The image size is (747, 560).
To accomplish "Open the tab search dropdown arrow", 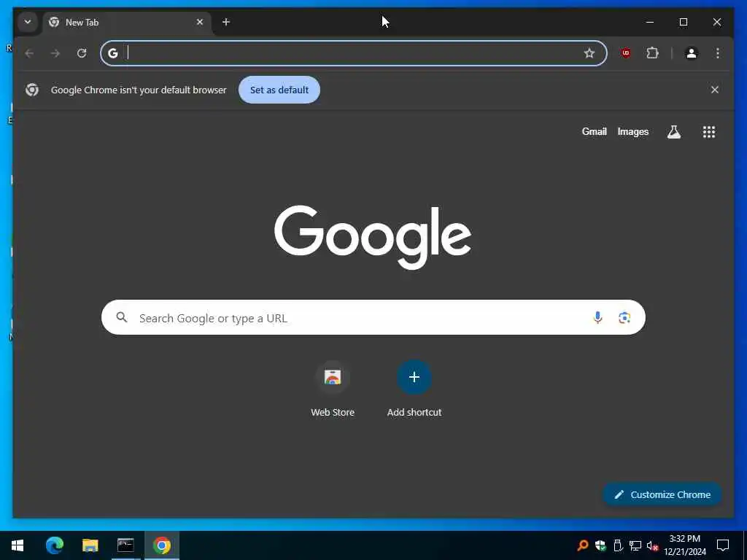I will pos(28,22).
